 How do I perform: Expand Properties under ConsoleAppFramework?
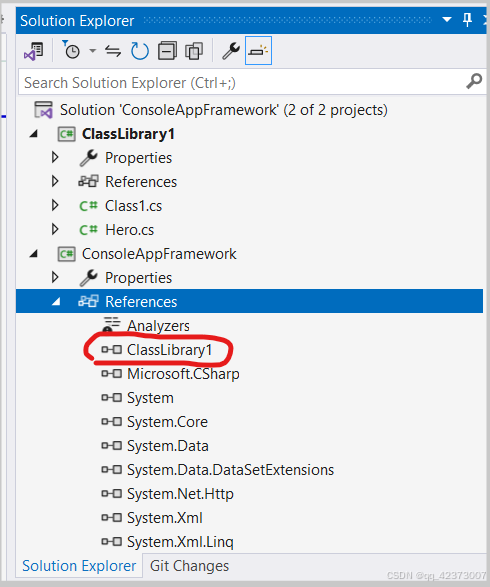tap(55, 278)
